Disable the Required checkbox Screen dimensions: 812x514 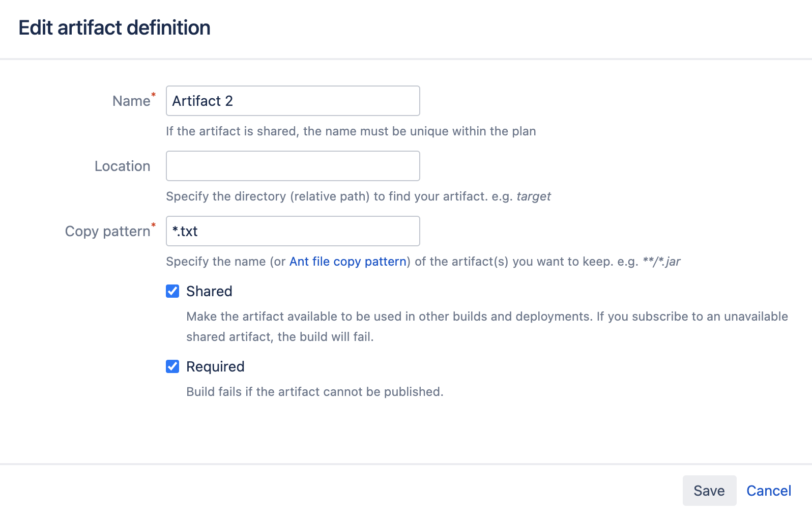click(172, 366)
